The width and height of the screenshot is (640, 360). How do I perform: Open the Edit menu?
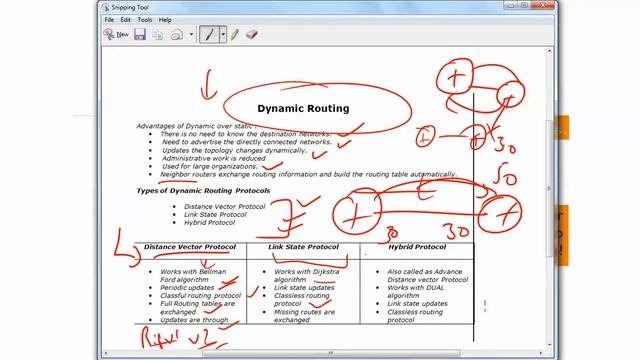pyautogui.click(x=125, y=20)
